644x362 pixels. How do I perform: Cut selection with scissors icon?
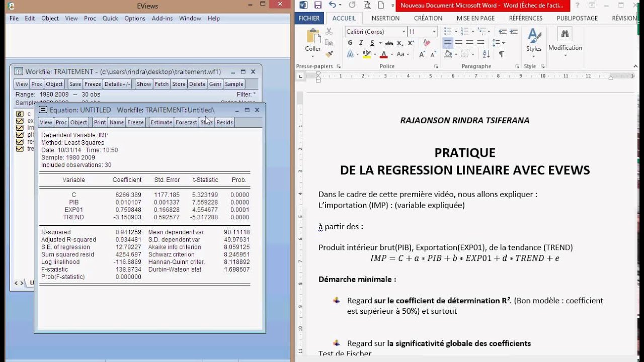[329, 31]
